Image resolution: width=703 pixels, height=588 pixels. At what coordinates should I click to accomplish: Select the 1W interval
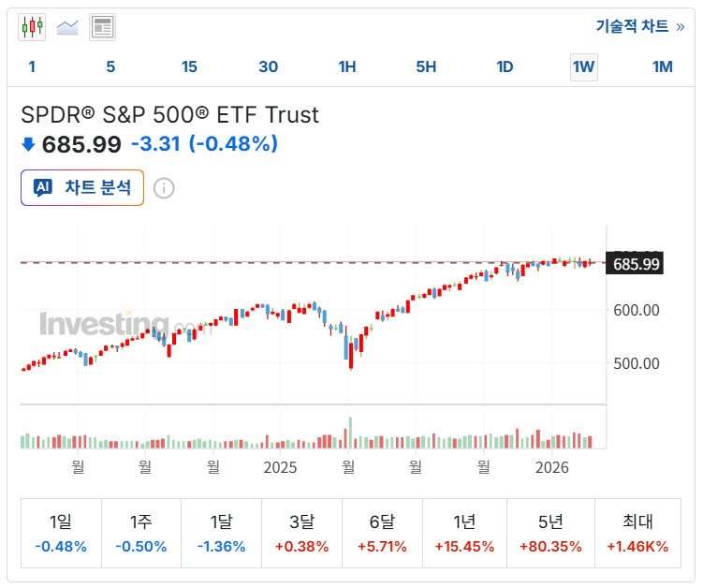[x=583, y=66]
